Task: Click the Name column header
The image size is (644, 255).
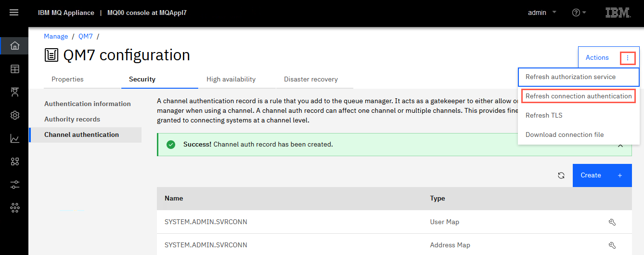Action: (174, 198)
